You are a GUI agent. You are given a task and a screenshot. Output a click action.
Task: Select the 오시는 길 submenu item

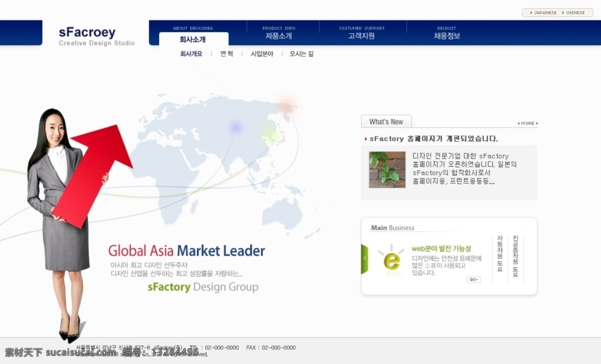(x=302, y=54)
